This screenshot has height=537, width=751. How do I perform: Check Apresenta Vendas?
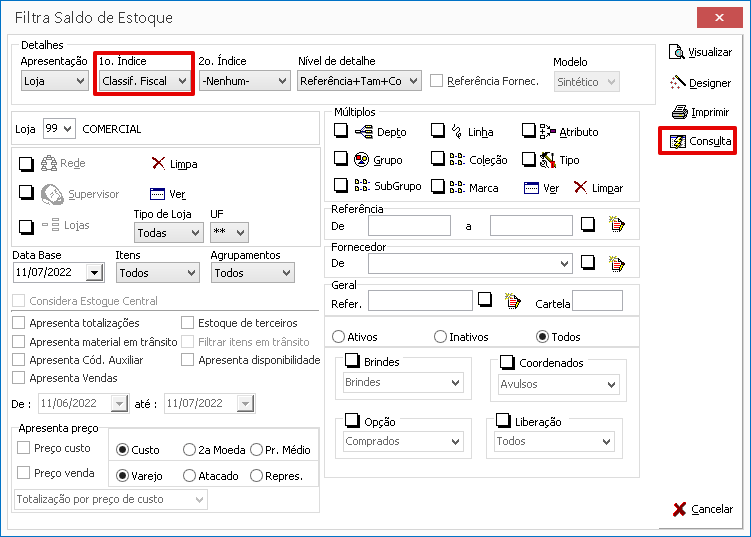pos(19,377)
